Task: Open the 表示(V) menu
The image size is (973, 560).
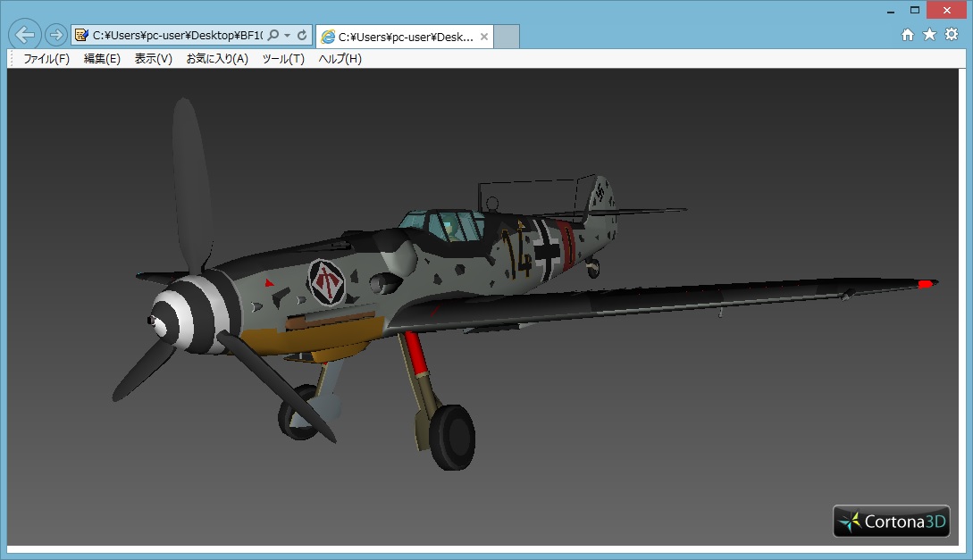Action: coord(153,59)
